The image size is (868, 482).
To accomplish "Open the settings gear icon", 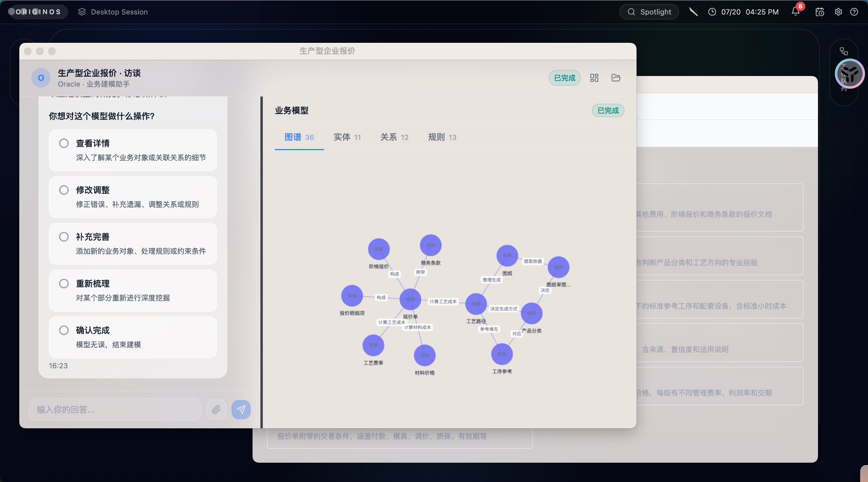I will tap(838, 12).
